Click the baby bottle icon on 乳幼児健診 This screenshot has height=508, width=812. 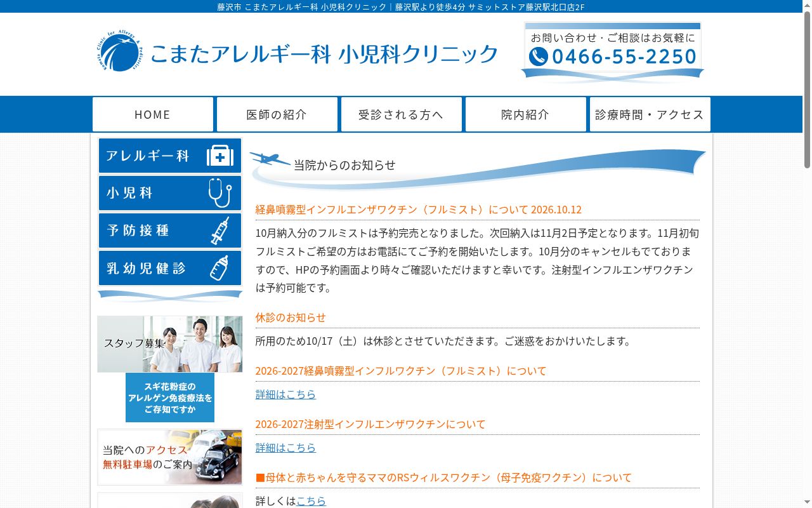(219, 268)
